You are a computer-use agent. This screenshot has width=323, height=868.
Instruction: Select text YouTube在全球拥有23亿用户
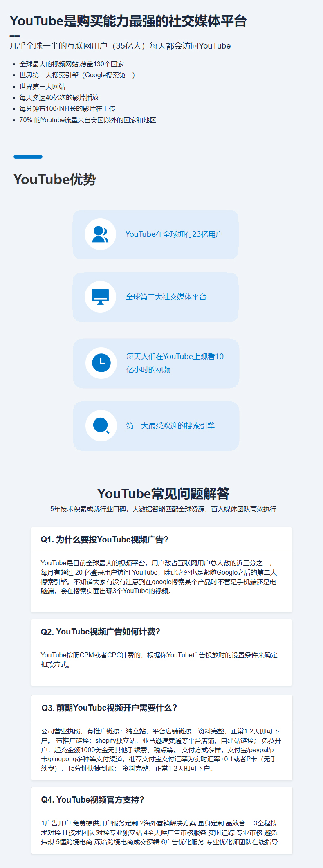tap(174, 234)
